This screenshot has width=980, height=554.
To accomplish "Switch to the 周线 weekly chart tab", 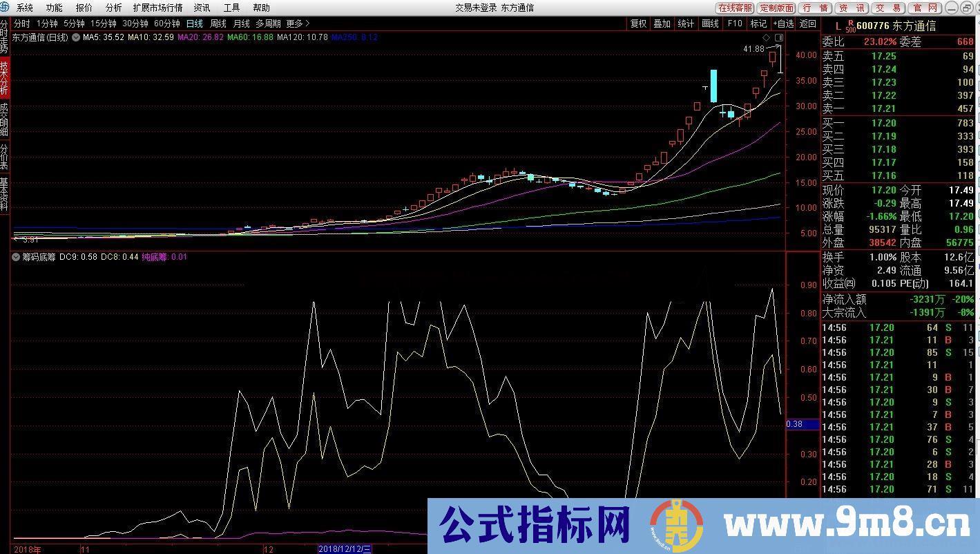I will point(218,23).
